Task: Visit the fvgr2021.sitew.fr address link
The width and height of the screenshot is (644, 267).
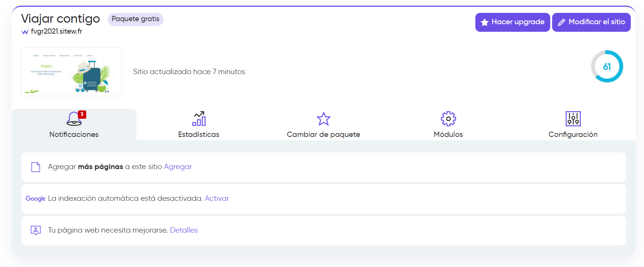Action: click(56, 31)
